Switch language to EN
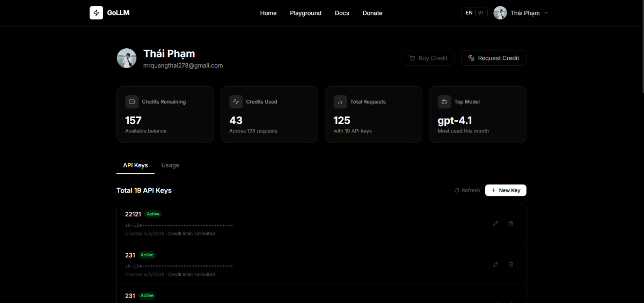 click(x=469, y=13)
